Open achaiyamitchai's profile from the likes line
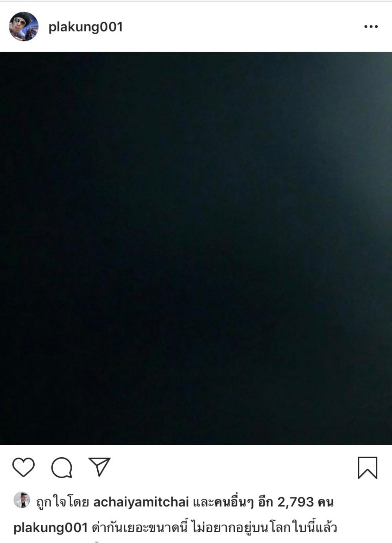The image size is (392, 543). pos(141,502)
